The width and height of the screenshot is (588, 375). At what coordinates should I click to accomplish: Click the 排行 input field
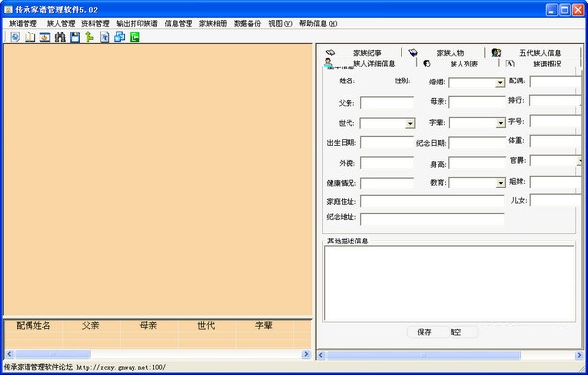[556, 101]
